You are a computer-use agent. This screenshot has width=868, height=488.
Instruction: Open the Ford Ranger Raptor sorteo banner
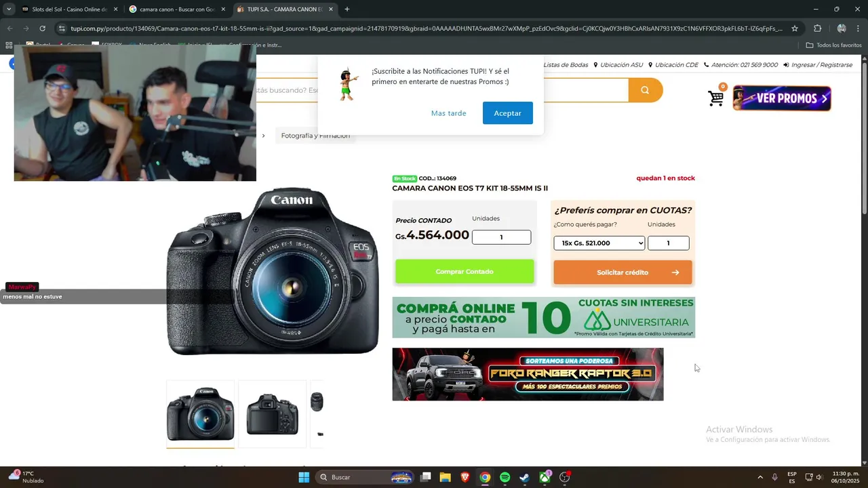528,374
